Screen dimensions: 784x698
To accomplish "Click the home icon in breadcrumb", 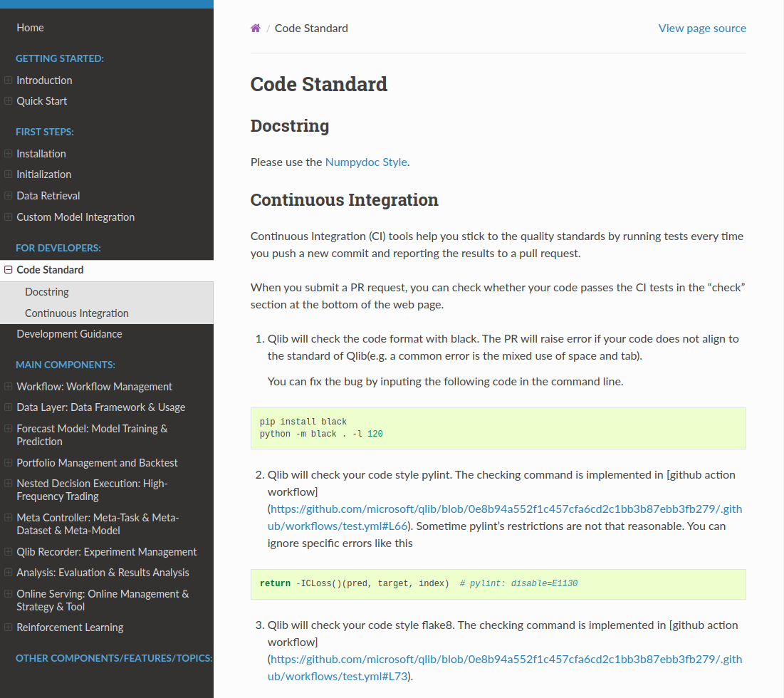I will [x=256, y=28].
